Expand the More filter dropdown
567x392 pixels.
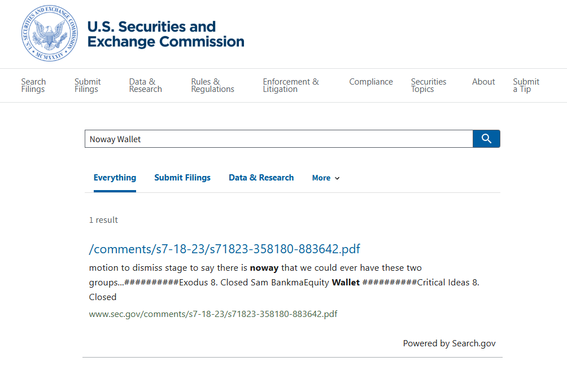326,178
